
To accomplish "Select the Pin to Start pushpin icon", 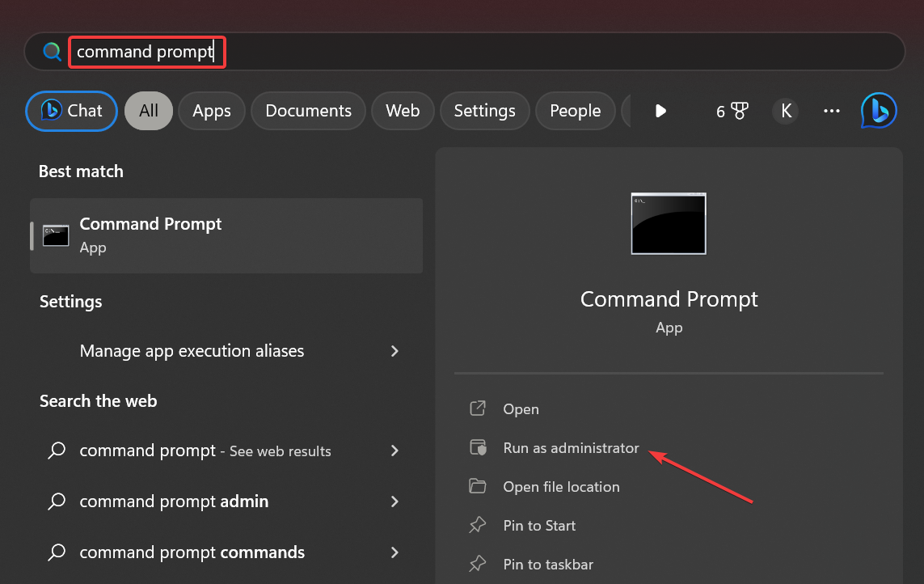I will pyautogui.click(x=479, y=525).
